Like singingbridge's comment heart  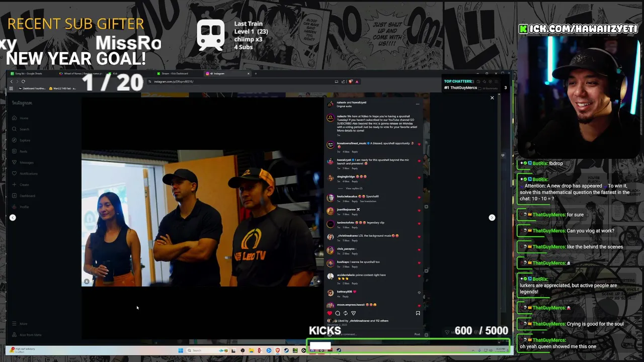coord(419,177)
